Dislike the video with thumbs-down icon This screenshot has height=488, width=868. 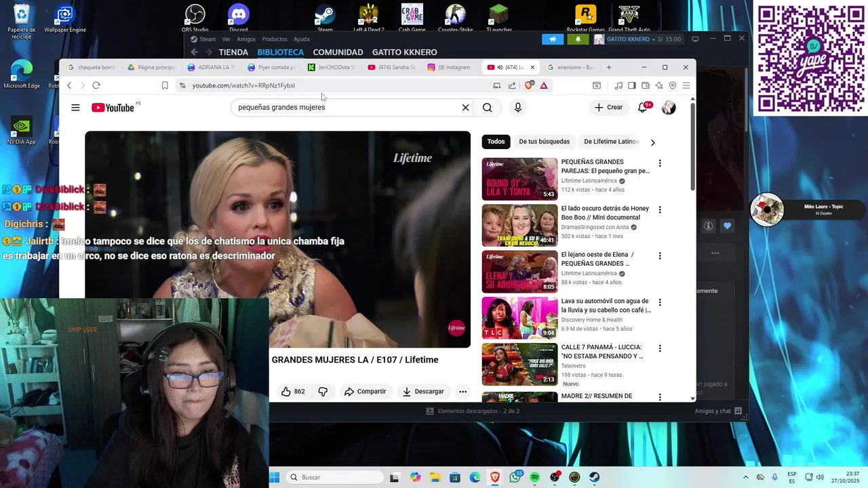[323, 392]
